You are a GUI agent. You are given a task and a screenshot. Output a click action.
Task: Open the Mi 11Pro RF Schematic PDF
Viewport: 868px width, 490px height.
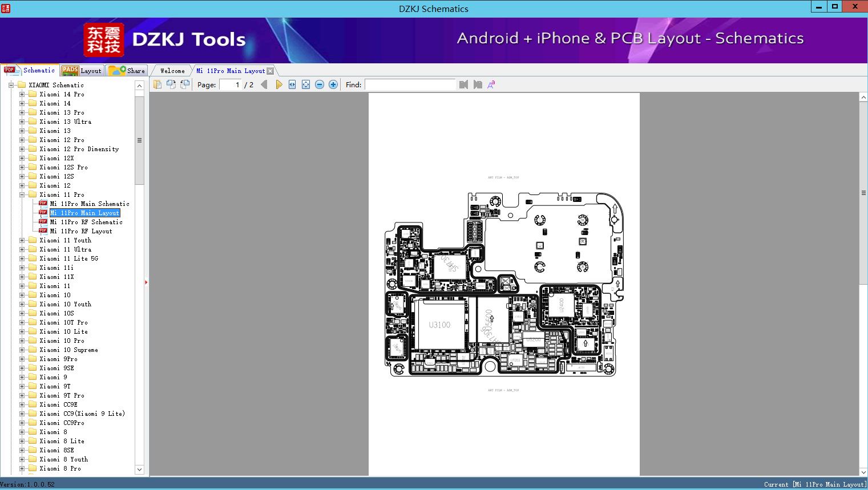point(86,222)
